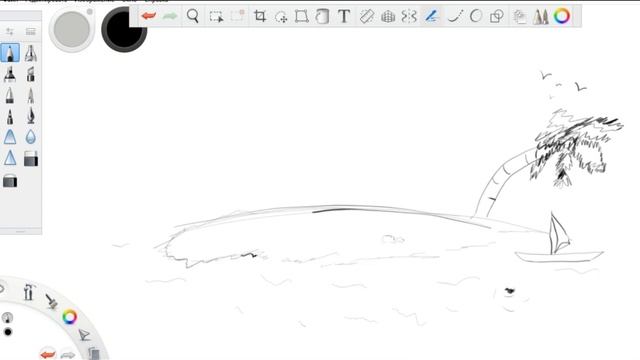Toggle the Steady Stroke tool
Screen dimensions: 640x360
click(431, 16)
